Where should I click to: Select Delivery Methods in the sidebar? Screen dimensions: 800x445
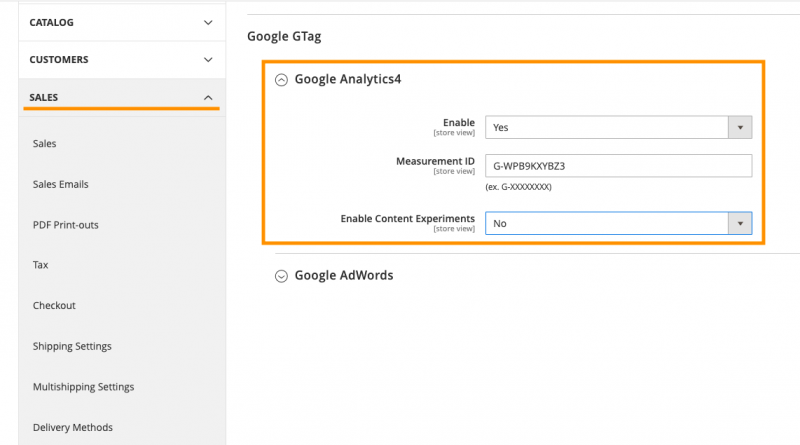[x=73, y=428]
